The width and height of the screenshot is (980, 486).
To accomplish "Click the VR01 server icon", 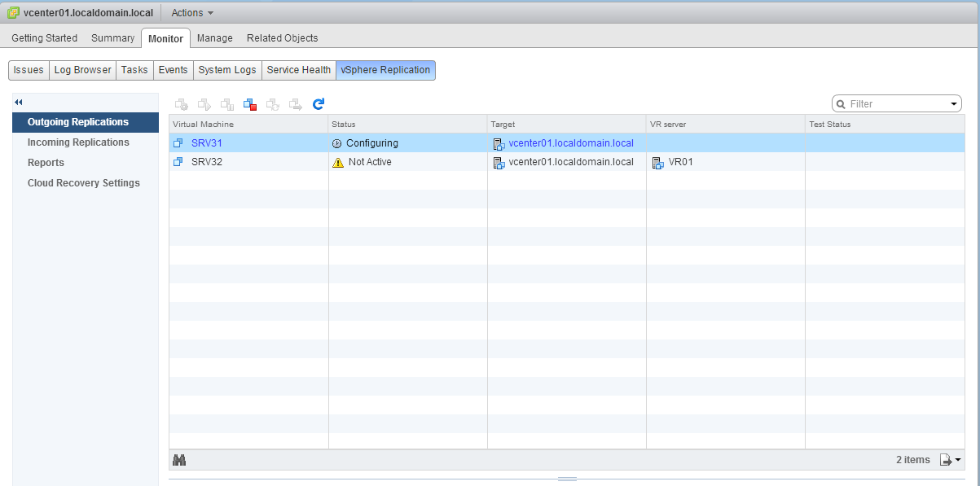I will tap(658, 162).
